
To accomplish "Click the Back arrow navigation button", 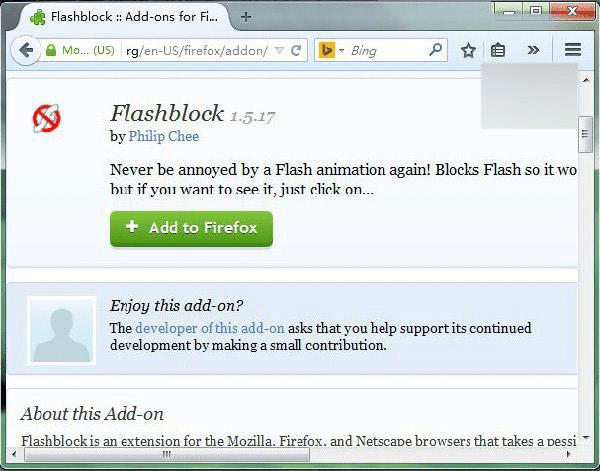I will pos(26,50).
